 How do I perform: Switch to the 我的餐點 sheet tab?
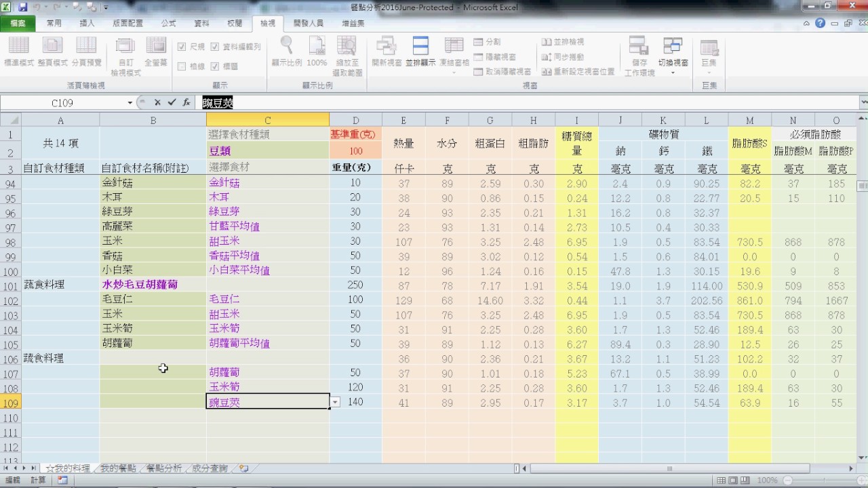pos(119,468)
